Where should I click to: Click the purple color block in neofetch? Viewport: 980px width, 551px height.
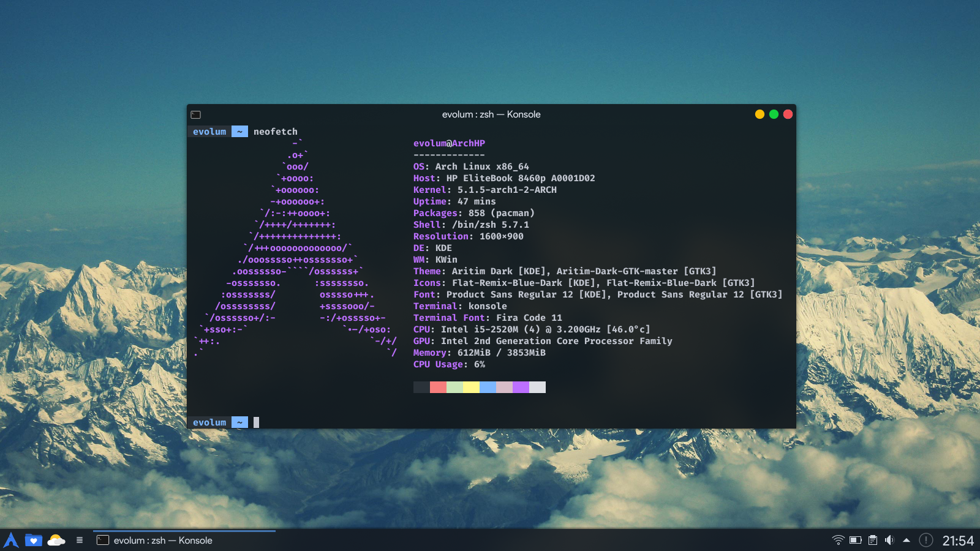click(521, 387)
